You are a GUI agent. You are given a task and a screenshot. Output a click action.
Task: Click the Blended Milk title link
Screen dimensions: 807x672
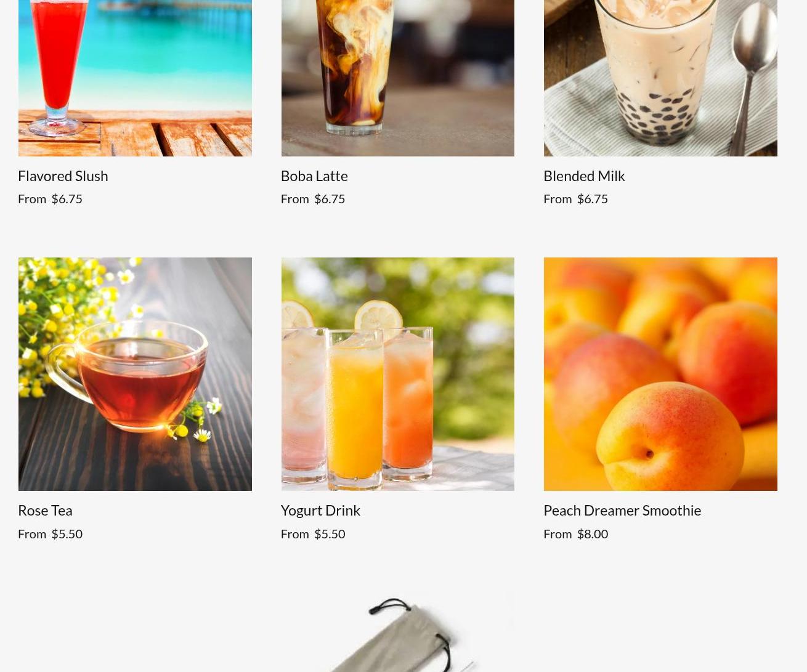pyautogui.click(x=584, y=176)
